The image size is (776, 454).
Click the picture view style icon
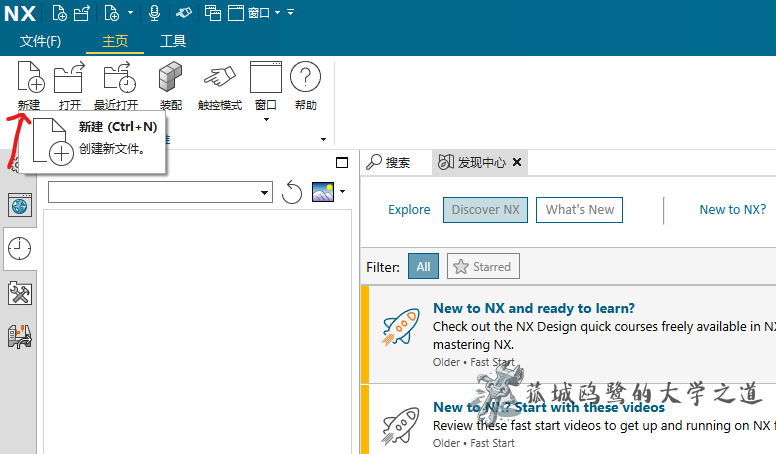pos(323,192)
